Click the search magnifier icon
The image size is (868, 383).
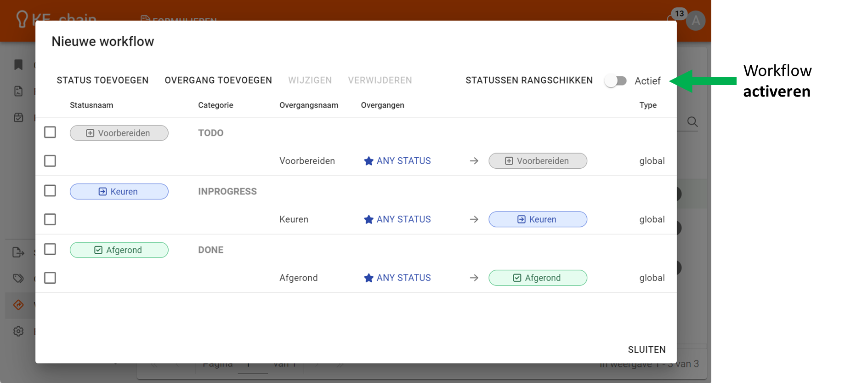click(692, 122)
